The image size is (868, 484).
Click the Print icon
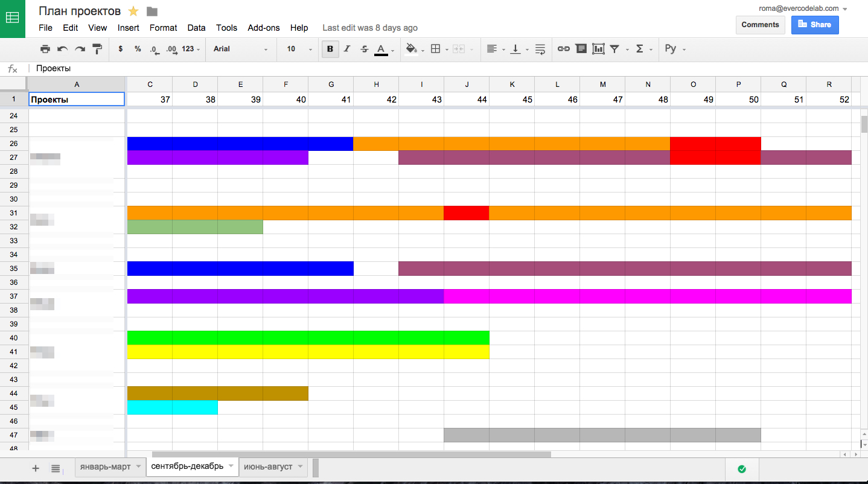tap(45, 49)
